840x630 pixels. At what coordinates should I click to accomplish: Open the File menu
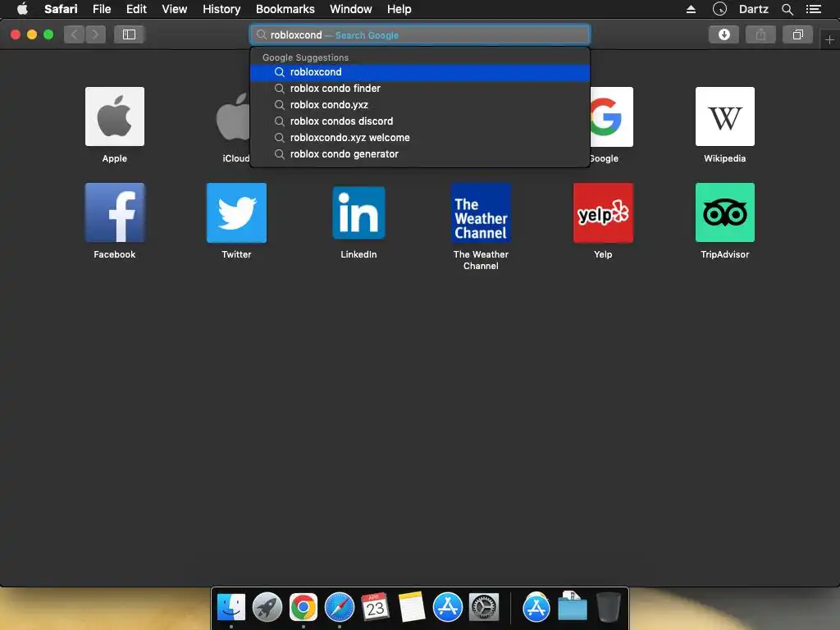[102, 8]
